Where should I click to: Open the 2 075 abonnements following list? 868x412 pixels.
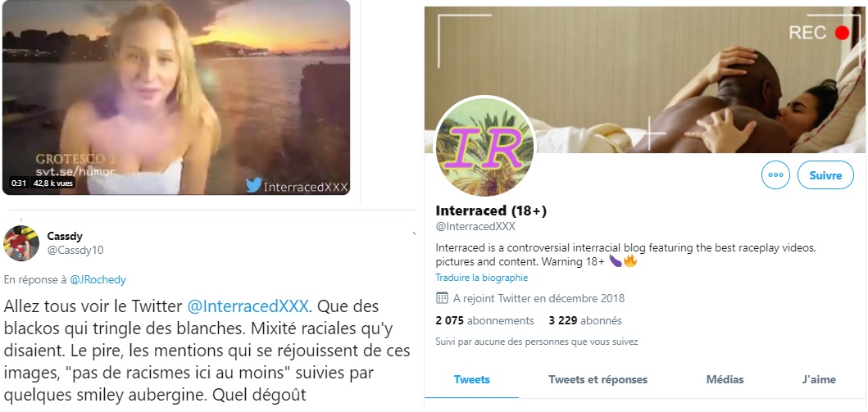[485, 321]
